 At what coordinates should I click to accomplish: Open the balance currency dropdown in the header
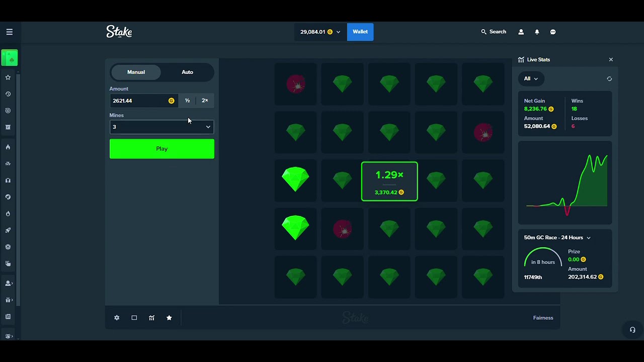pyautogui.click(x=320, y=32)
